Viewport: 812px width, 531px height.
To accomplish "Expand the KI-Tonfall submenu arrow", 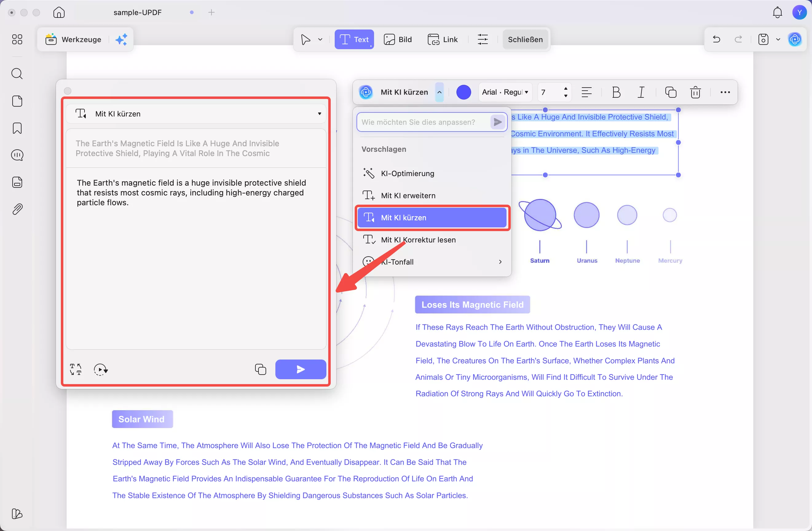I will [x=500, y=262].
